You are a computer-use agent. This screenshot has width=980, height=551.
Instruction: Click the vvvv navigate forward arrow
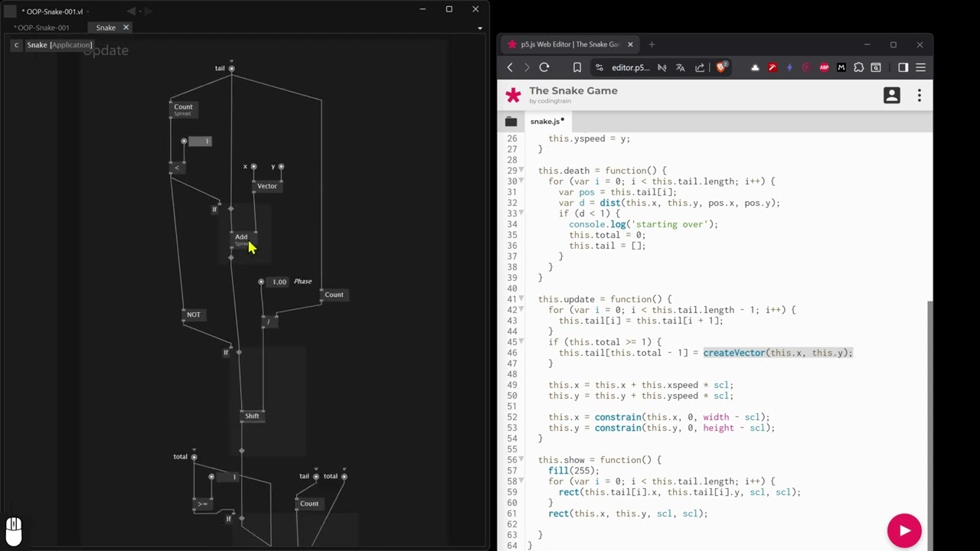(x=148, y=11)
